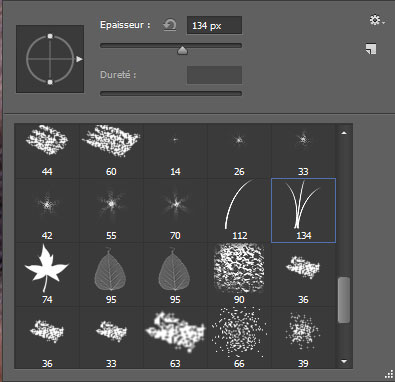This screenshot has height=382, width=395.
Task: Pick the starburst brush sized 55
Action: pos(111,211)
